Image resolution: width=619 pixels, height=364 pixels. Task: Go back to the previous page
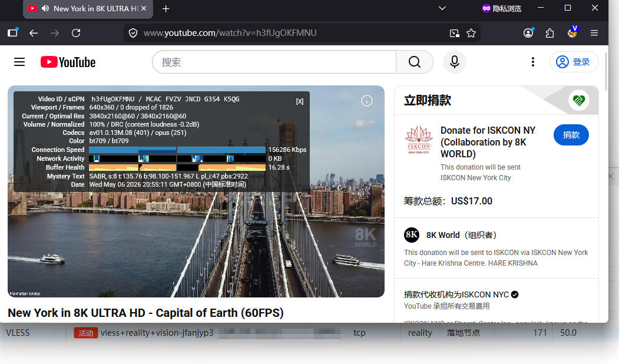(x=34, y=33)
